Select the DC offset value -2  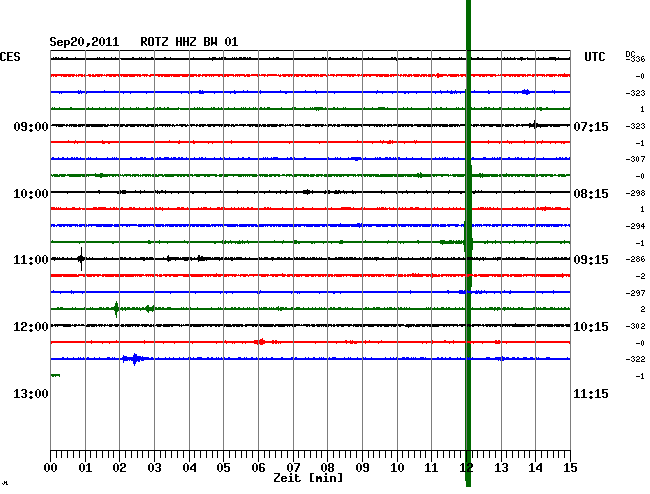pyautogui.click(x=640, y=276)
